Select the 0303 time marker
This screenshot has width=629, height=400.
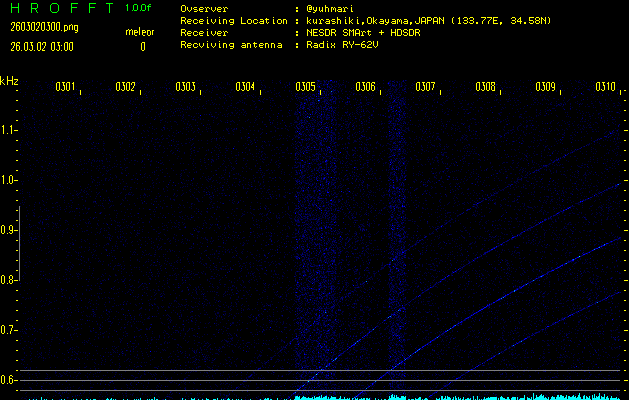pos(185,87)
